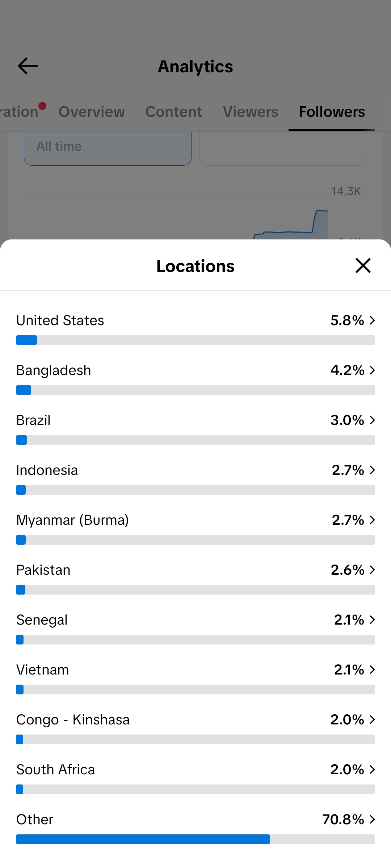391x868 pixels.
Task: Click the Other locations progress bar
Action: click(x=195, y=839)
